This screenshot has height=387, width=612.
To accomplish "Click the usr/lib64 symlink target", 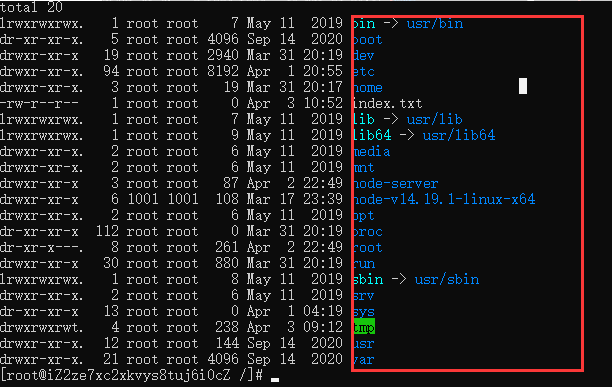I will [459, 135].
